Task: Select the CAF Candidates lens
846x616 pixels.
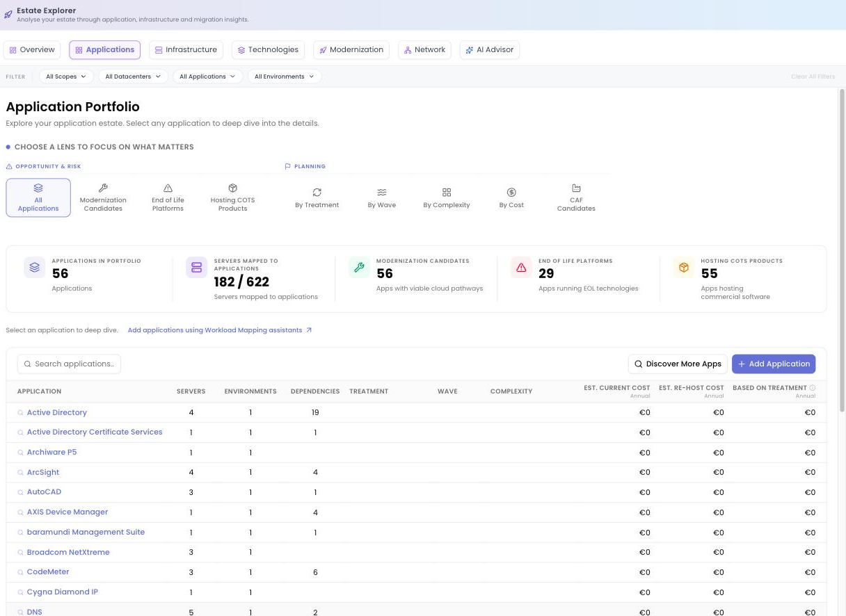Action: point(576,197)
